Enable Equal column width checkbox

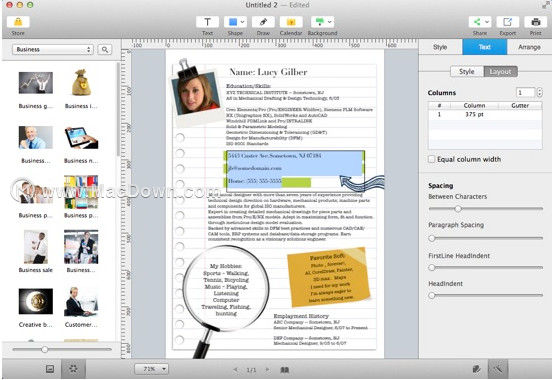431,159
